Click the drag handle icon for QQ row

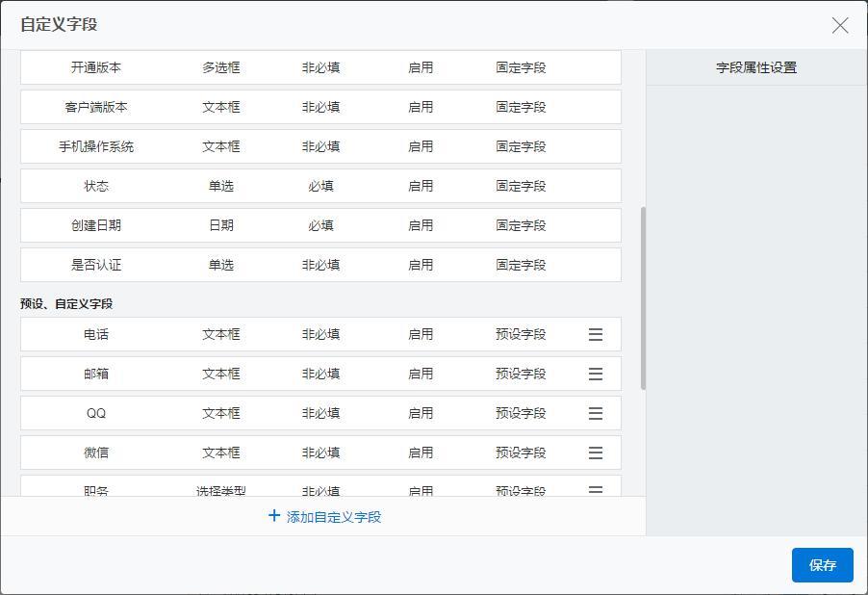[x=596, y=413]
